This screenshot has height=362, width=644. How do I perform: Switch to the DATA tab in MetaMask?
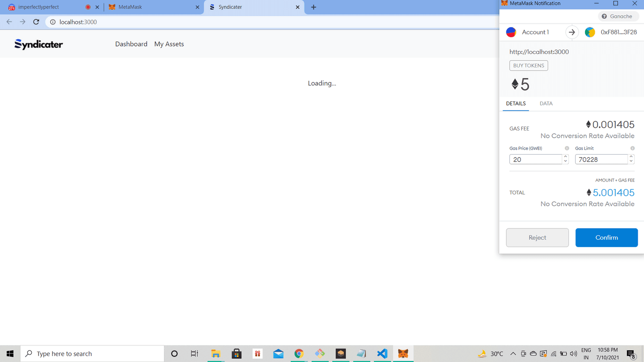[546, 103]
